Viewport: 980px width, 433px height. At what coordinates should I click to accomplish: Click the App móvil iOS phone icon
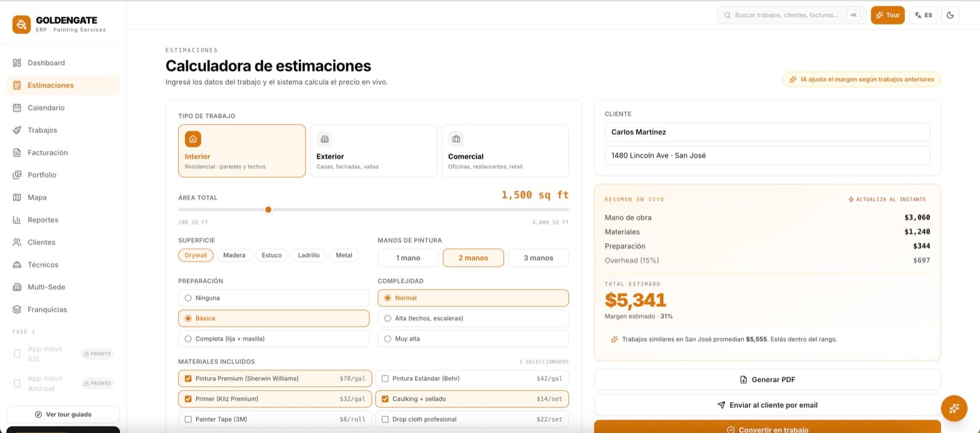pos(17,353)
